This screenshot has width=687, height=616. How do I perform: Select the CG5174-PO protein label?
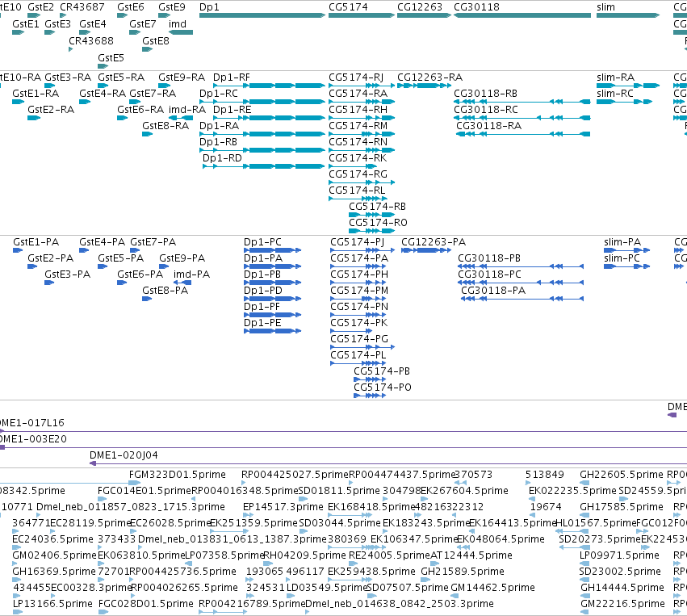[383, 387]
